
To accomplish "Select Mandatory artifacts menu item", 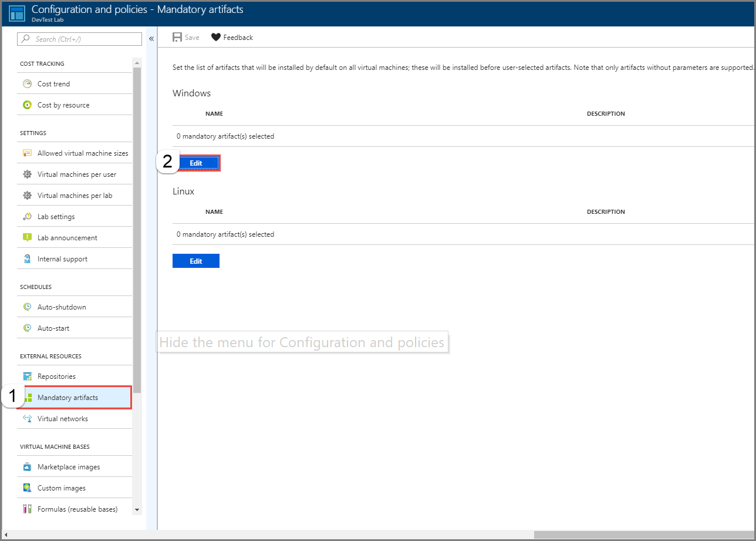I will (75, 398).
